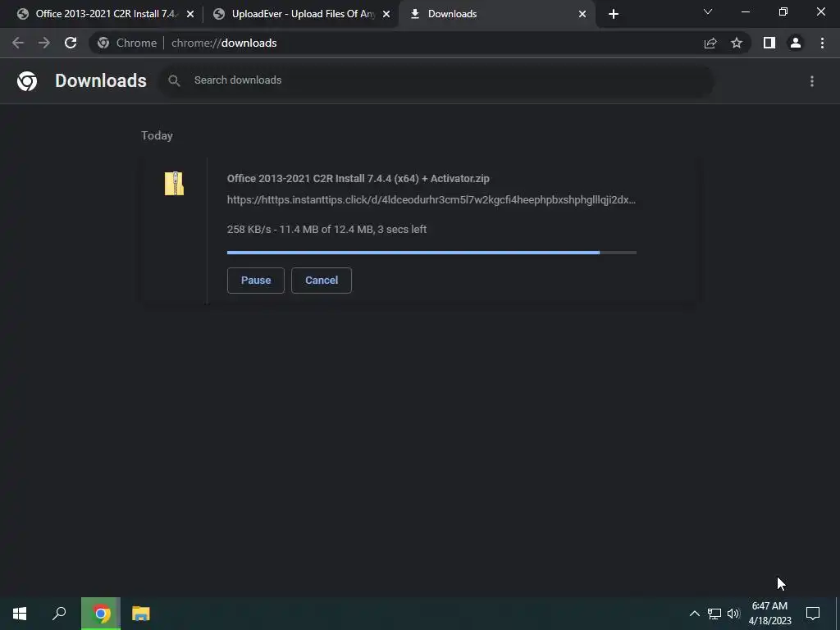Switch to the Office 2013-2021 C2R Install tab
The width and height of the screenshot is (840, 630).
click(104, 14)
